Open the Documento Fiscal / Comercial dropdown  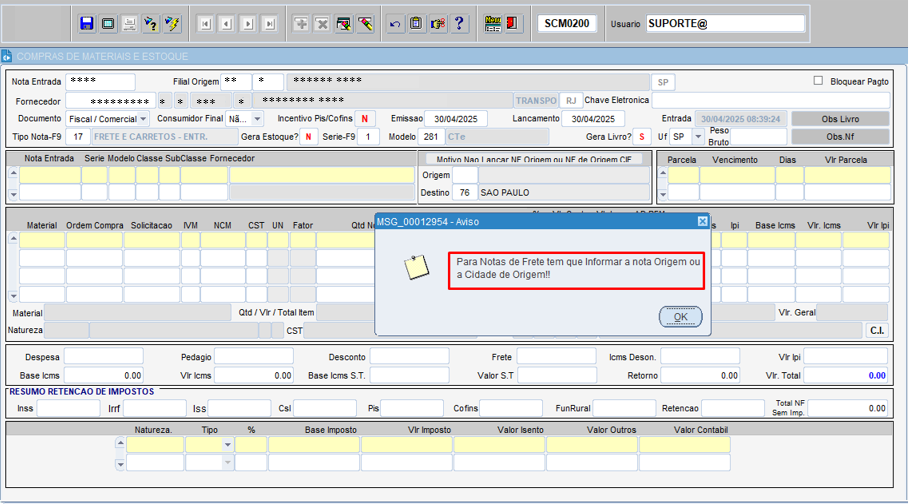(x=144, y=119)
